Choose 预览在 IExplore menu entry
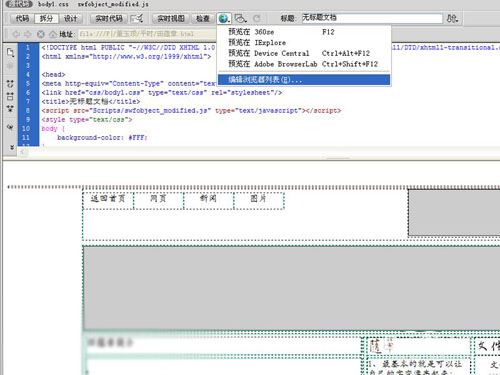The width and height of the screenshot is (500, 375). click(x=257, y=43)
